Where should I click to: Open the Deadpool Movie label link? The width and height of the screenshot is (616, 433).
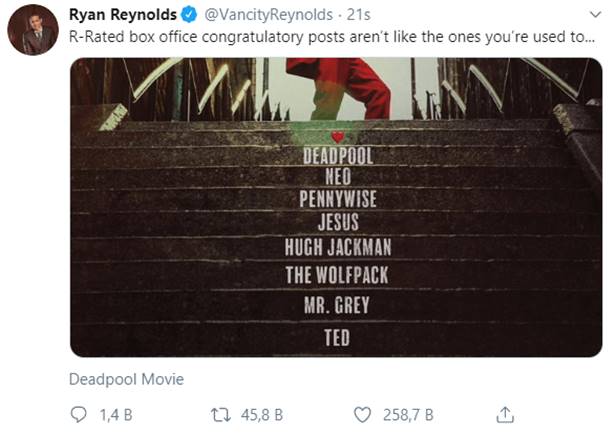pos(126,379)
